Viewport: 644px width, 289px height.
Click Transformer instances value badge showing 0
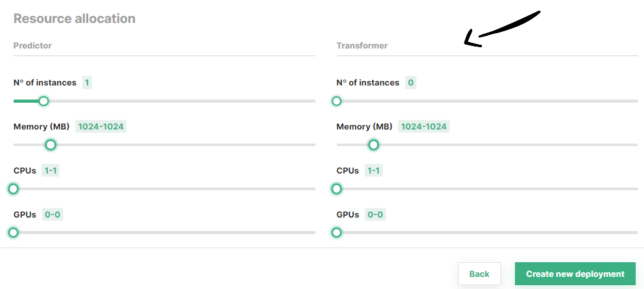click(411, 82)
